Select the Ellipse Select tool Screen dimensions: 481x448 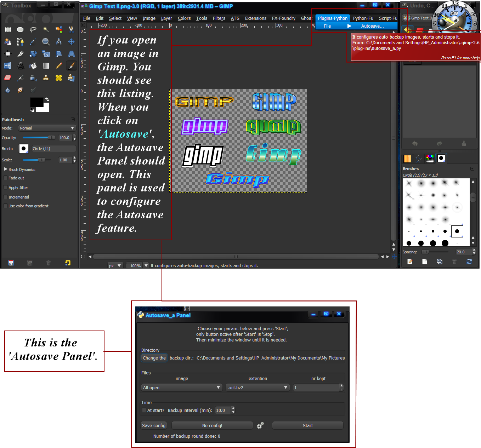(x=21, y=30)
